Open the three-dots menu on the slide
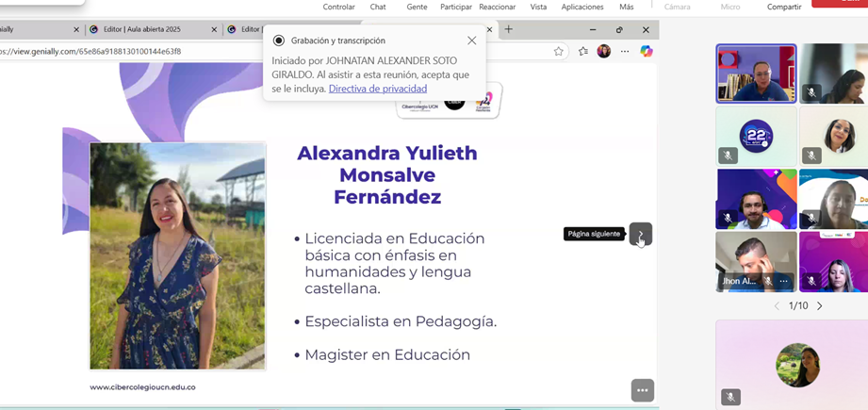This screenshot has width=868, height=410. point(642,390)
